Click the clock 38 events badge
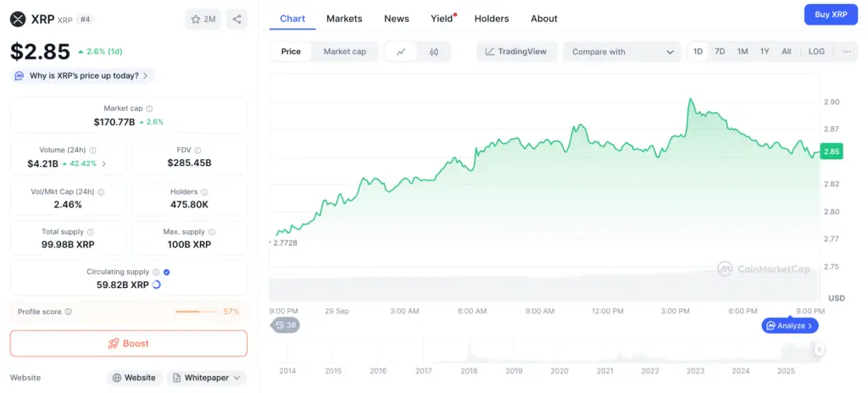Viewport: 868px width, 393px height. coord(286,325)
